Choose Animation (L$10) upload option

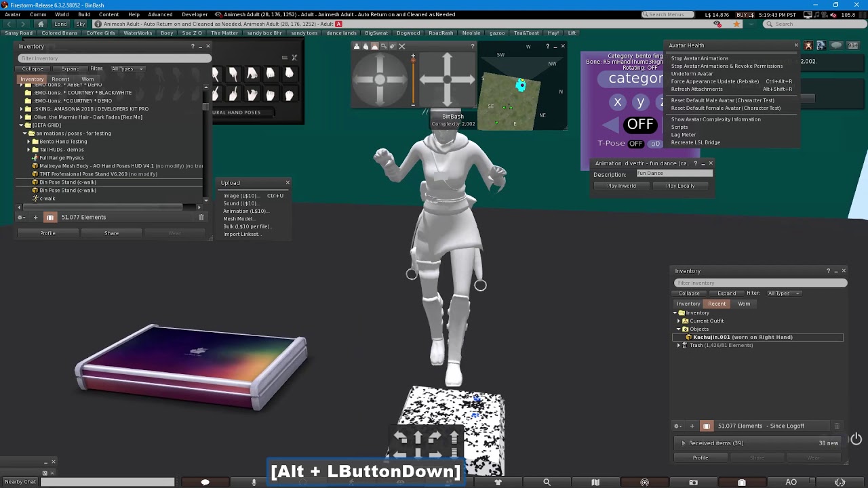(x=245, y=211)
